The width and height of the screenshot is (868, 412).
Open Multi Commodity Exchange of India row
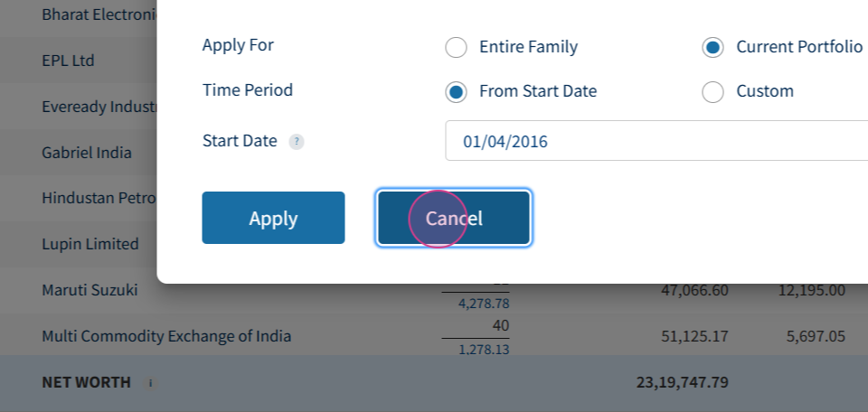tap(166, 336)
